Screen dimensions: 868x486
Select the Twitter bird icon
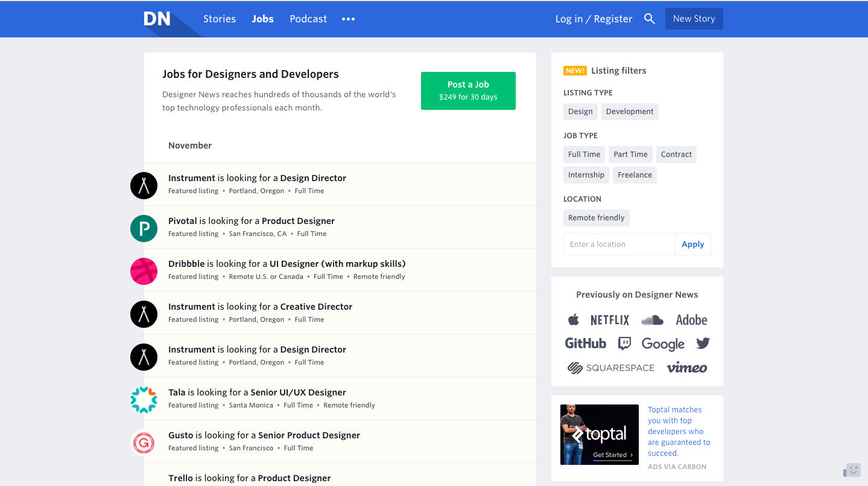tap(702, 343)
